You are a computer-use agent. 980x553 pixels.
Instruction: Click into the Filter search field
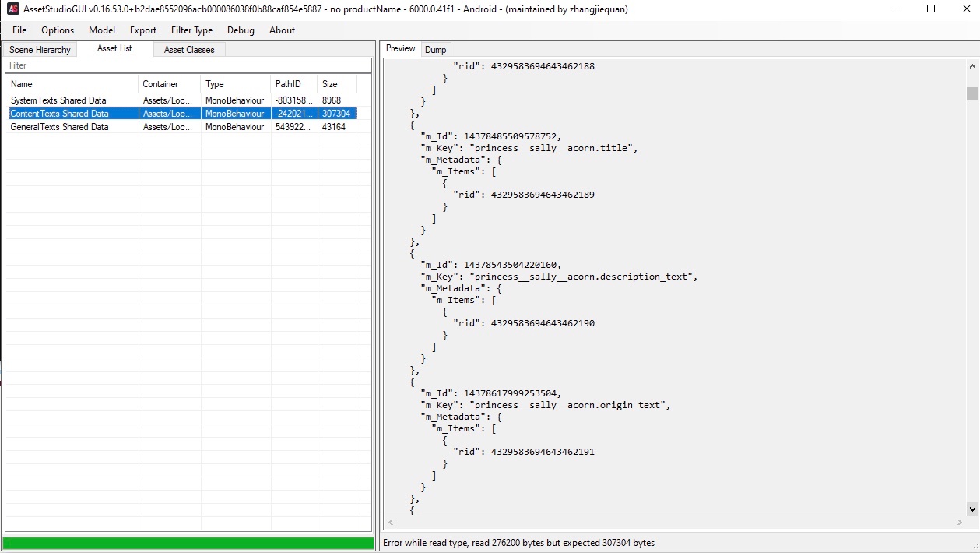click(x=188, y=65)
